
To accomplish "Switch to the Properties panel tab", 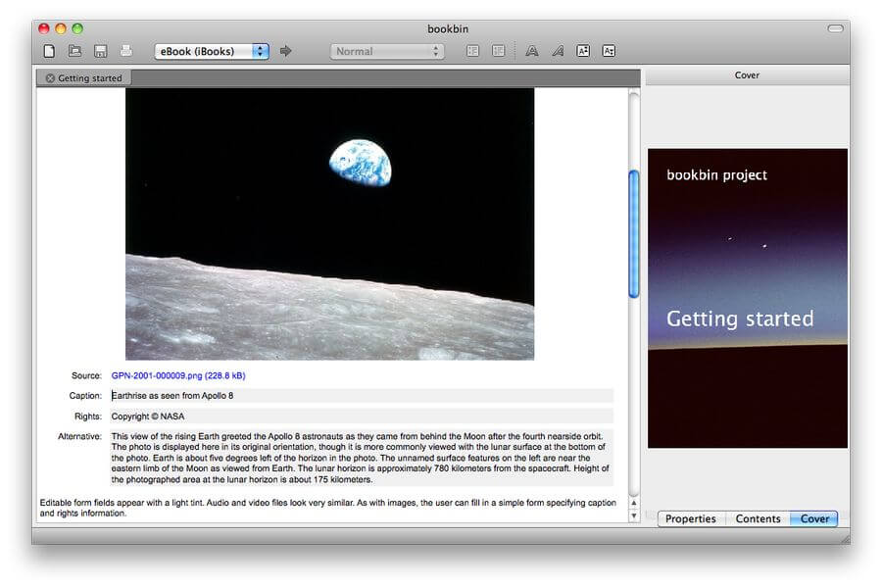I will point(691,518).
